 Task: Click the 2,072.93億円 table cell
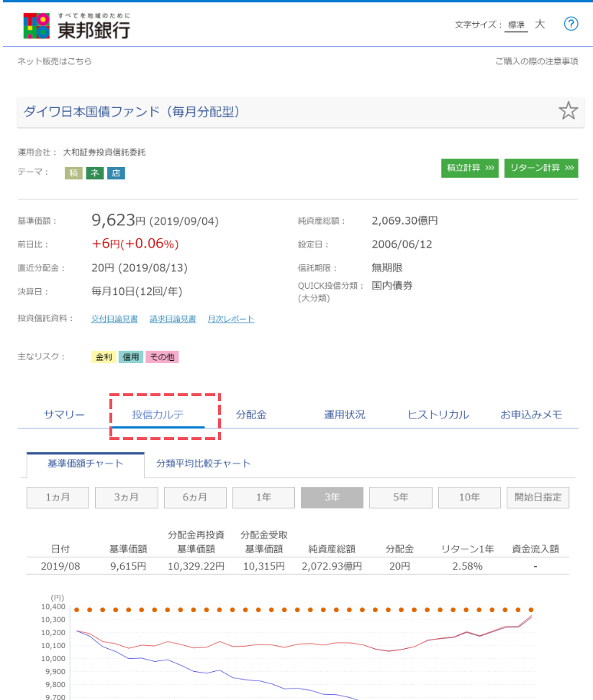(332, 566)
